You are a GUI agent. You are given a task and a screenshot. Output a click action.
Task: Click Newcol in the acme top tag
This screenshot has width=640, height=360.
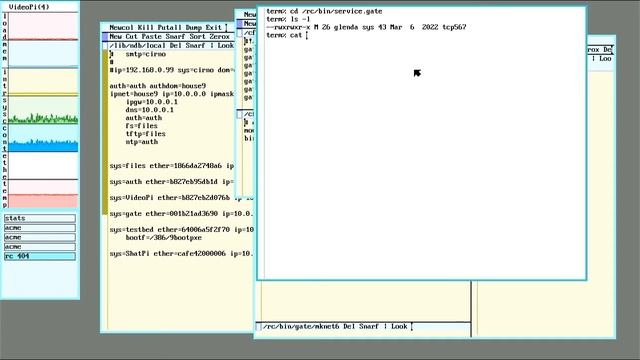(x=121, y=27)
